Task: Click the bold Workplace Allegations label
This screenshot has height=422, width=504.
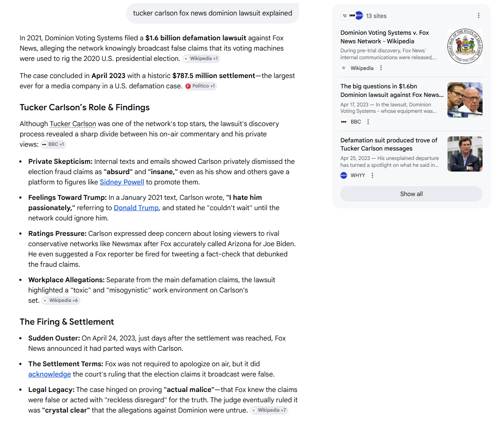Action: (x=66, y=280)
